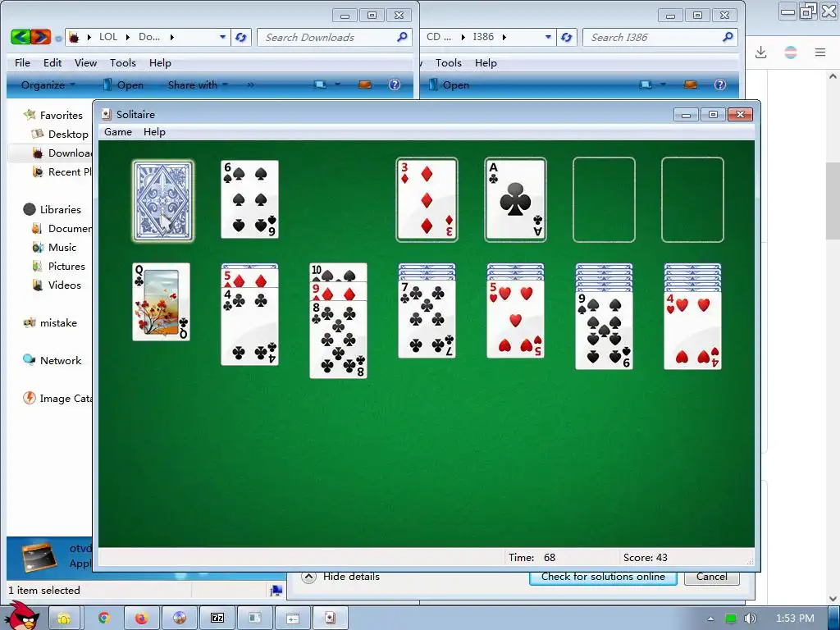Viewport: 840px width, 630px height.
Task: Click the three of diamonds foundation pile
Action: point(427,199)
